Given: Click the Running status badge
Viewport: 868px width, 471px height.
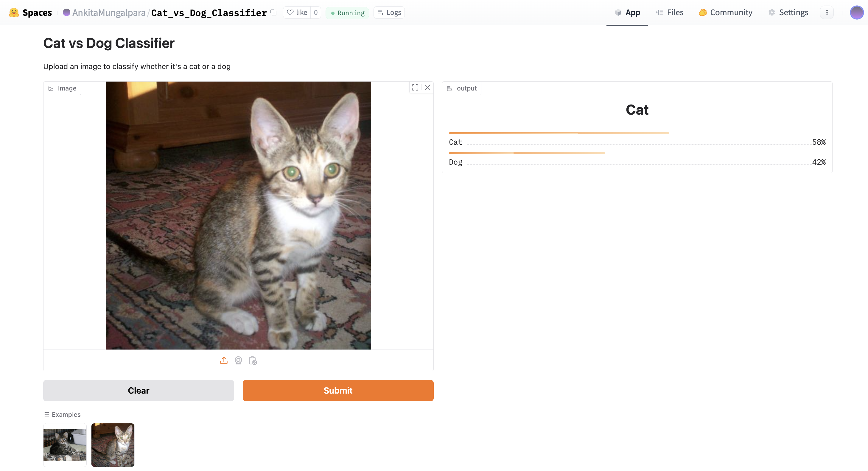Looking at the screenshot, I should point(347,13).
